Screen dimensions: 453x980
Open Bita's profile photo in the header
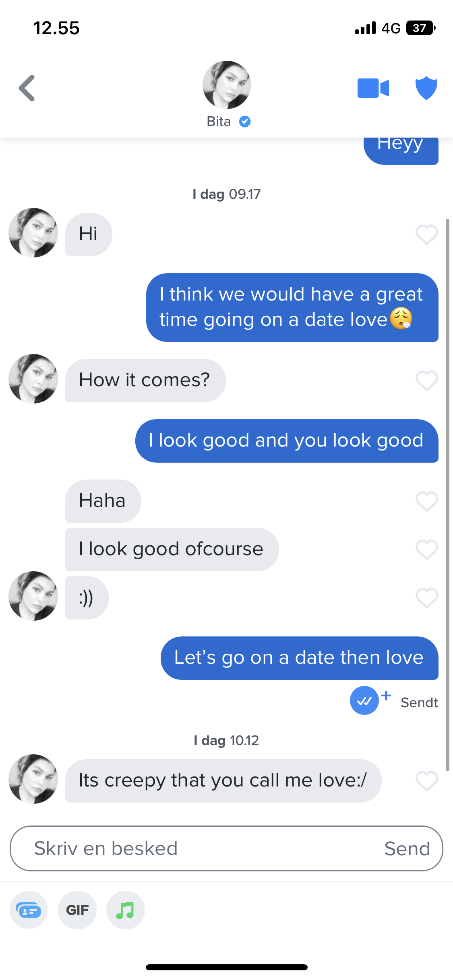point(226,85)
